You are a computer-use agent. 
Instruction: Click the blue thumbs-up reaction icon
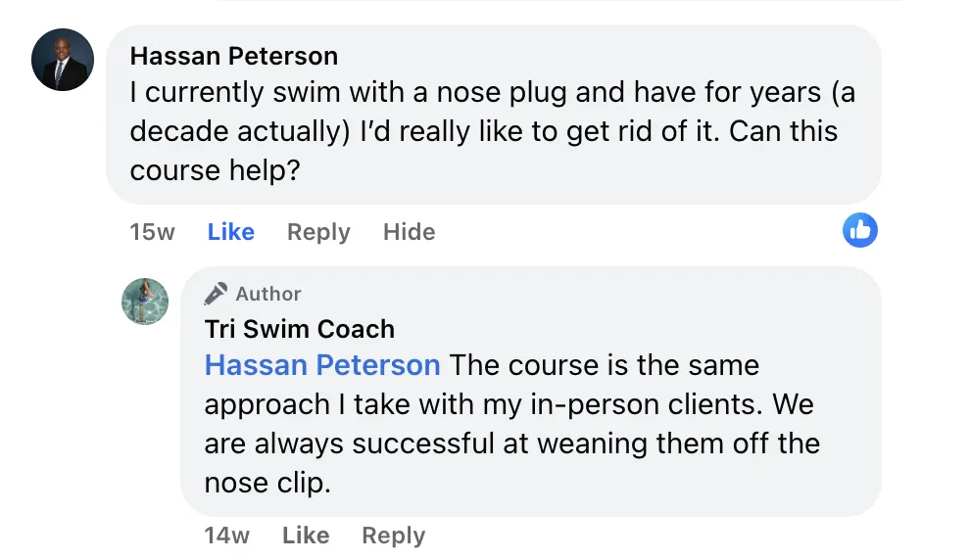coord(860,231)
